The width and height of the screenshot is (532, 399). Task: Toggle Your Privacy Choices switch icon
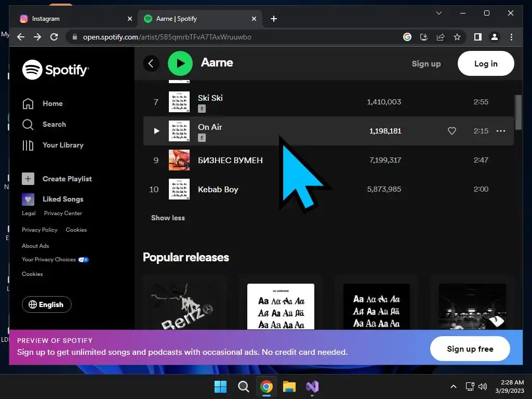[x=84, y=260]
